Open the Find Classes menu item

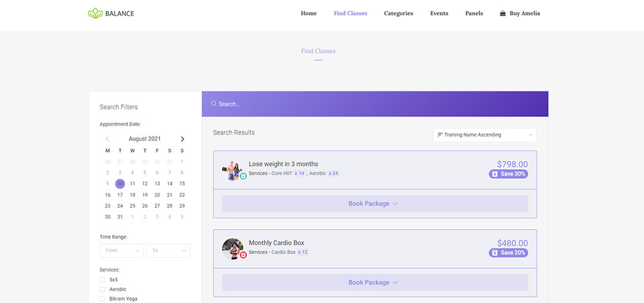coord(350,14)
